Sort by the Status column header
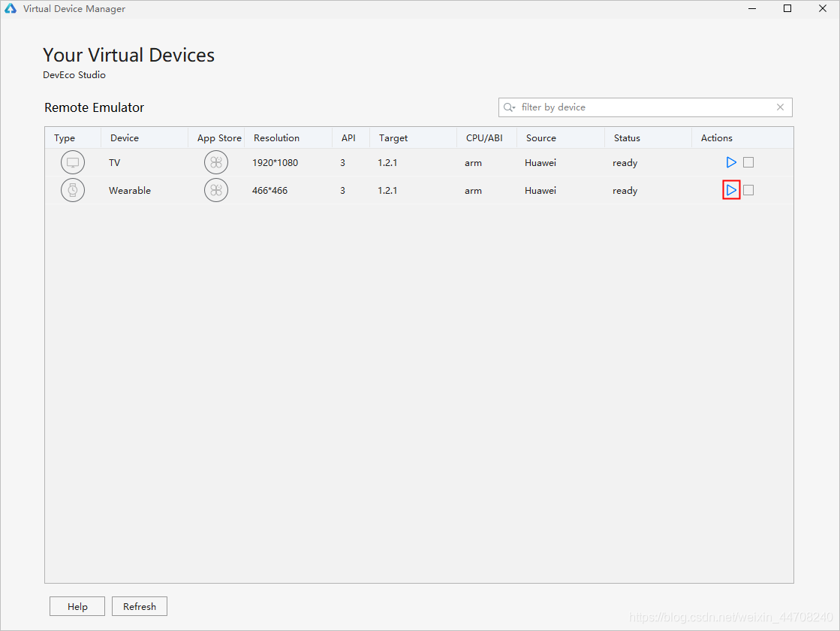Screen dimensions: 840x631 pos(627,138)
